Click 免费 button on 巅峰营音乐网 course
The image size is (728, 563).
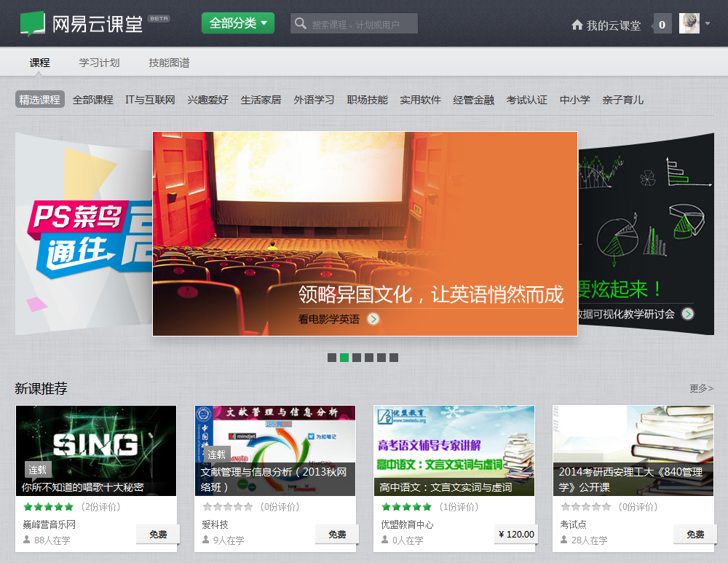[158, 534]
